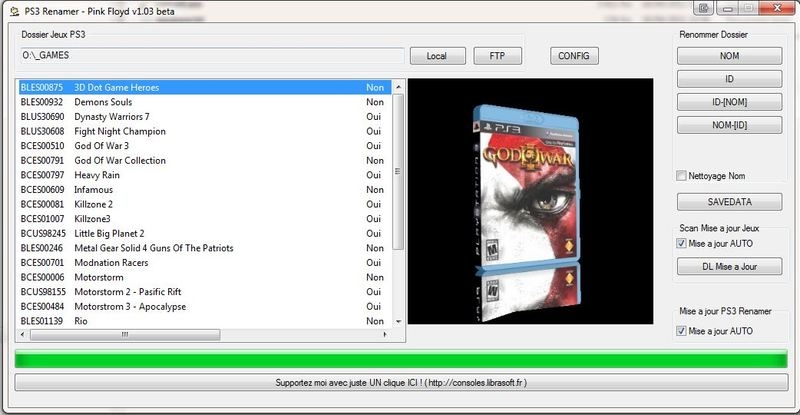The width and height of the screenshot is (800, 415).
Task: Select the Fight Night Champion row
Action: pos(205,131)
